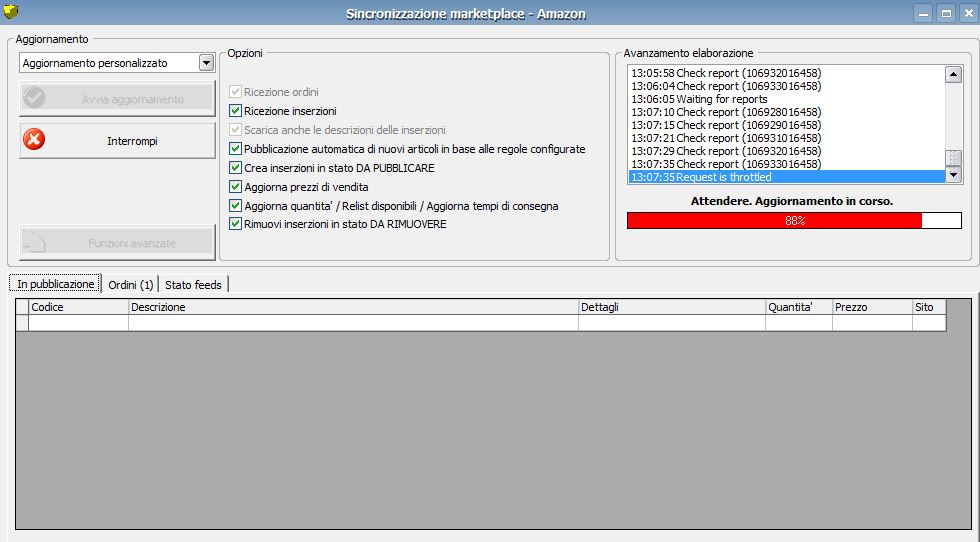This screenshot has width=980, height=542.
Task: Click the empty Descrizione cell in first row
Action: tap(353, 323)
